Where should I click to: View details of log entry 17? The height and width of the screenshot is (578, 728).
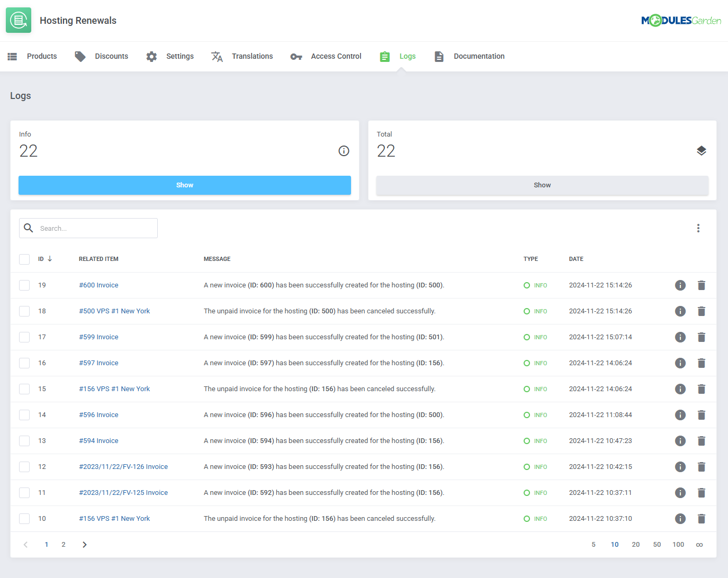[680, 337]
